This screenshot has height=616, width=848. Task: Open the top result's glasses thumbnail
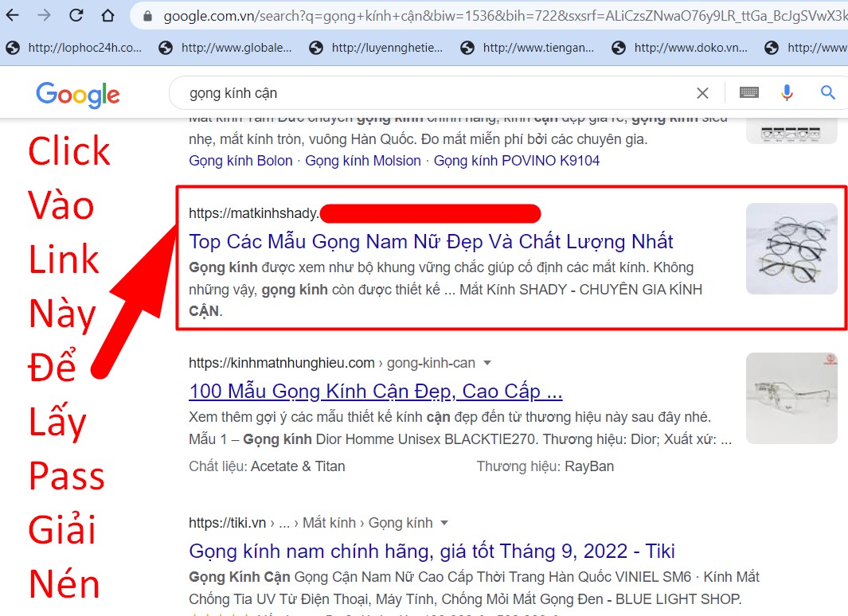tap(791, 131)
